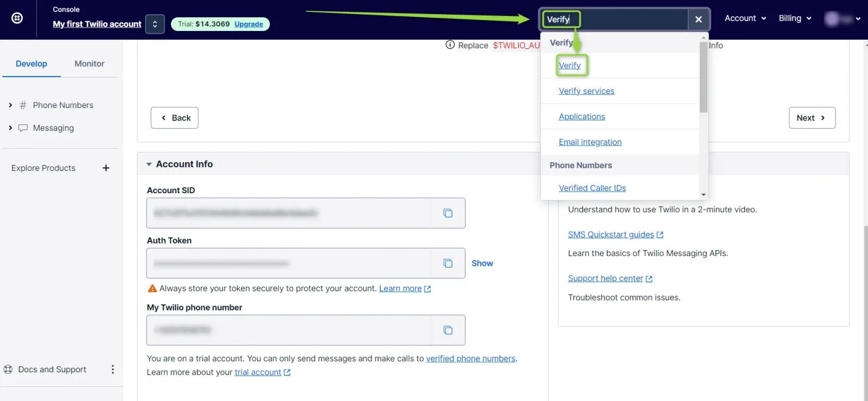Open the account switcher dropdown
Viewport: 868px width, 401px height.
[x=155, y=24]
